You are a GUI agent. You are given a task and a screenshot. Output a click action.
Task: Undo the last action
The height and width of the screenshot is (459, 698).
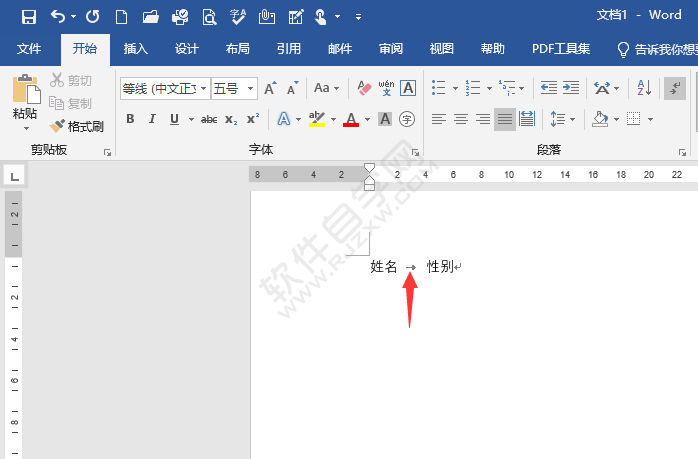point(58,17)
